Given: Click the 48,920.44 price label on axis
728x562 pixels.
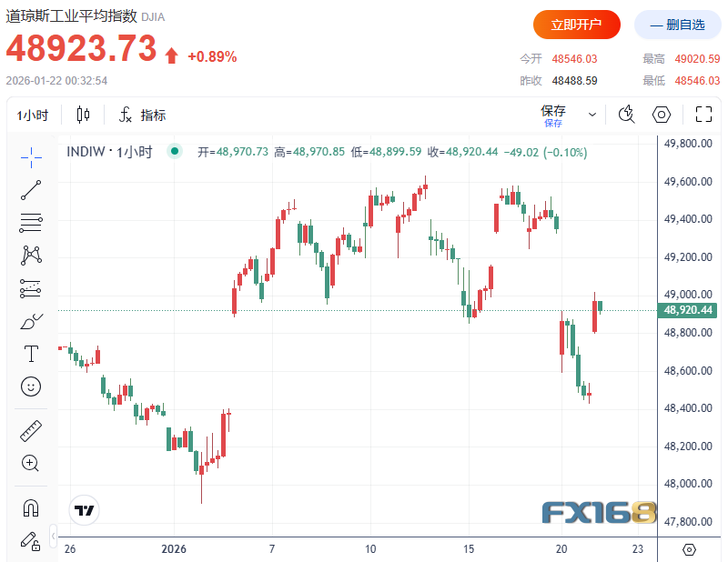Looking at the screenshot, I should (689, 311).
